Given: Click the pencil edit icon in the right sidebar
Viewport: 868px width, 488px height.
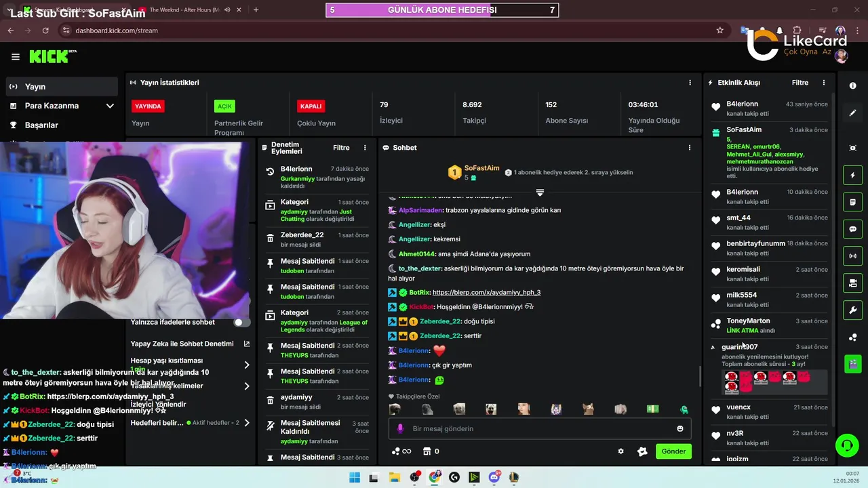Looking at the screenshot, I should [852, 113].
